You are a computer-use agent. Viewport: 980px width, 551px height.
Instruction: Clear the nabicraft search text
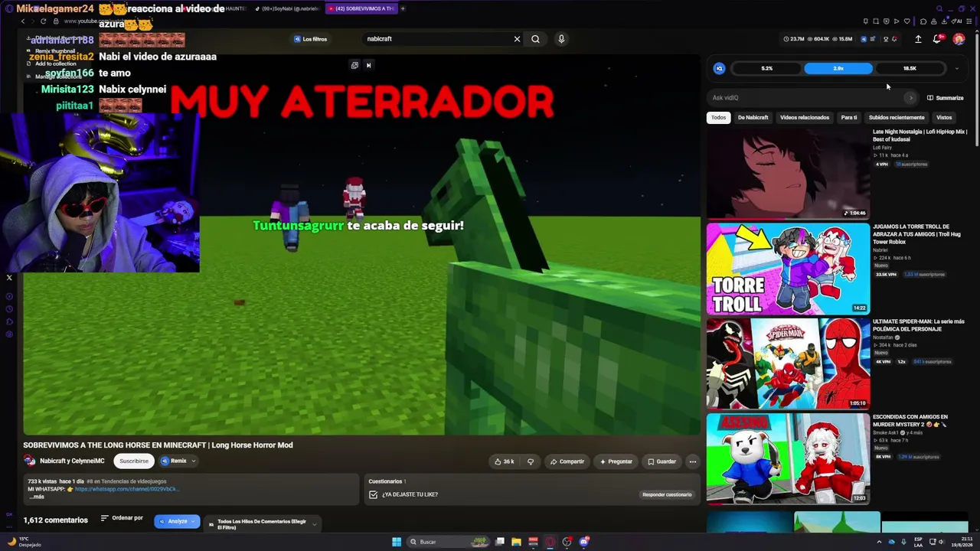(517, 39)
